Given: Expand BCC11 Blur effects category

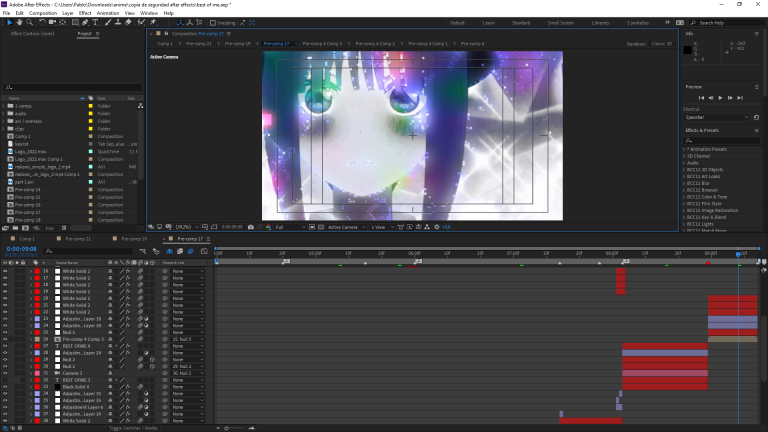Looking at the screenshot, I should pyautogui.click(x=684, y=183).
